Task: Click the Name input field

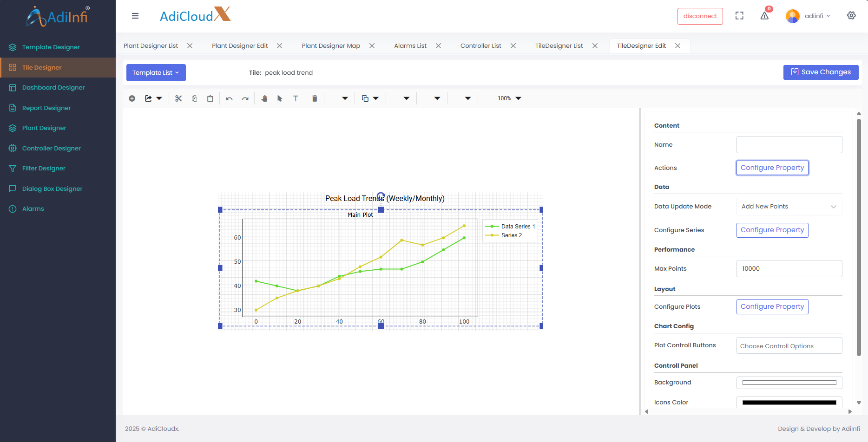Action: coord(789,144)
